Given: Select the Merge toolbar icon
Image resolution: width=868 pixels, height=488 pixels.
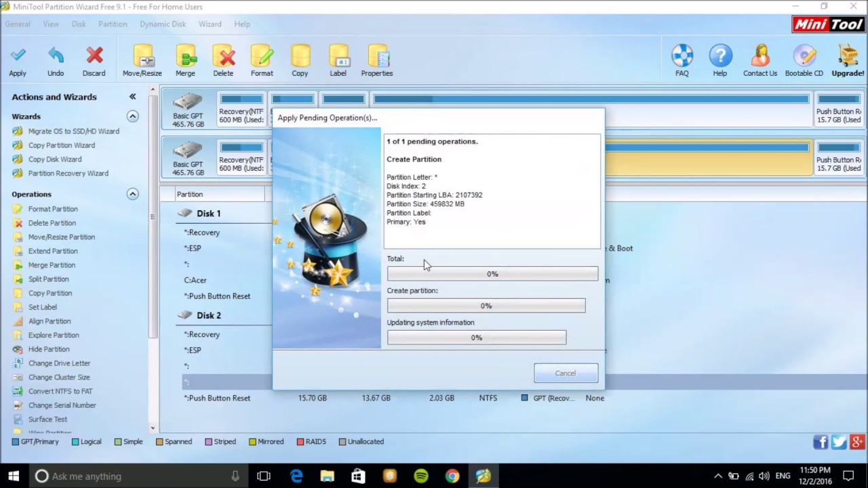Looking at the screenshot, I should click(x=185, y=56).
